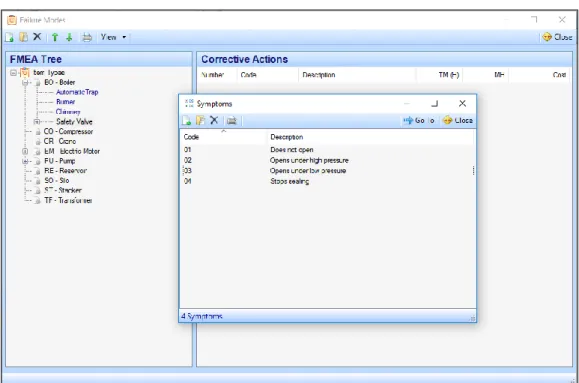Open the View dropdown menu

point(113,37)
